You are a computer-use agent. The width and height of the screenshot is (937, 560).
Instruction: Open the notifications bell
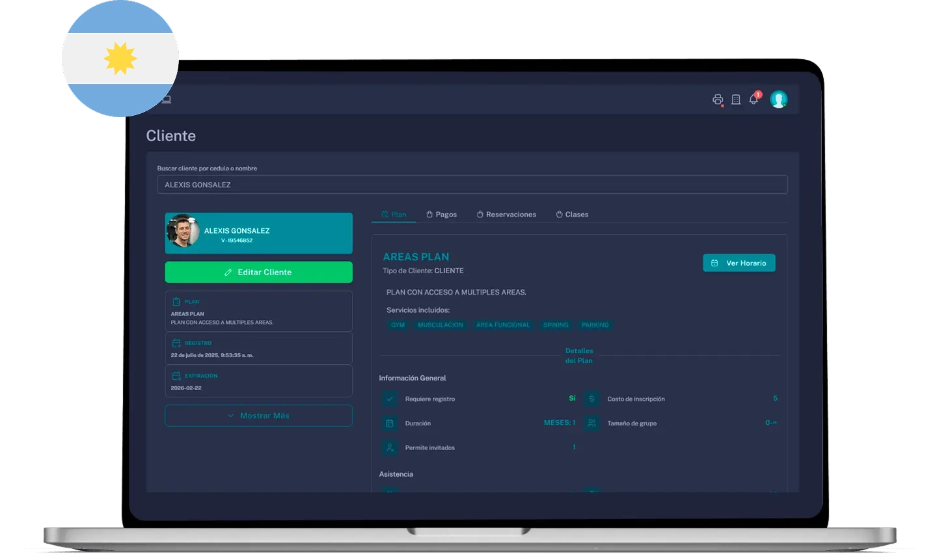click(754, 100)
